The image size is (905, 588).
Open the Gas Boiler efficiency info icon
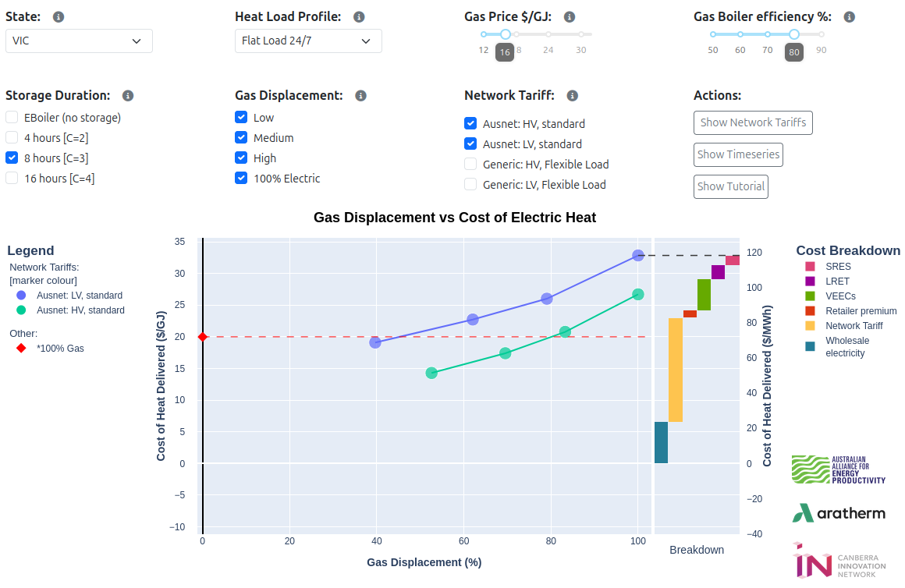849,16
